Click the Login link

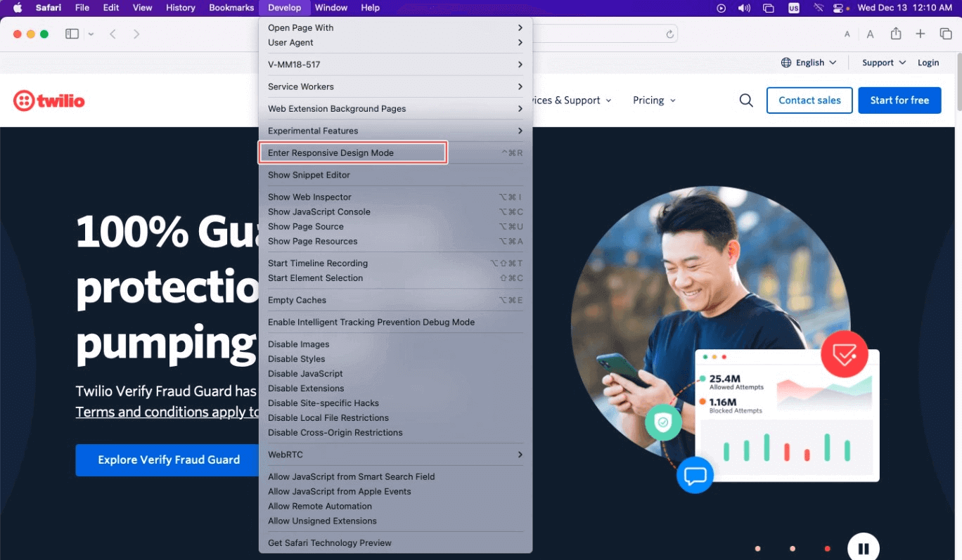pos(928,63)
